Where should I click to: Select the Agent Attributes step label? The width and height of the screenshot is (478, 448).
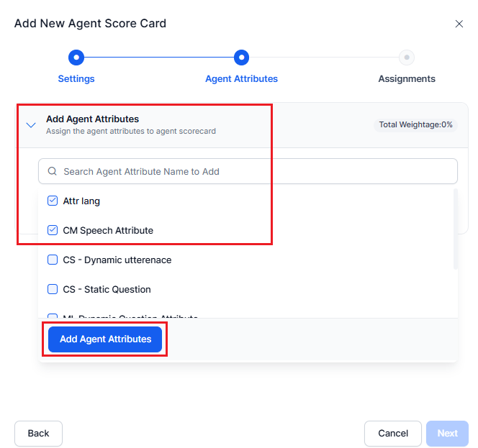(x=242, y=79)
